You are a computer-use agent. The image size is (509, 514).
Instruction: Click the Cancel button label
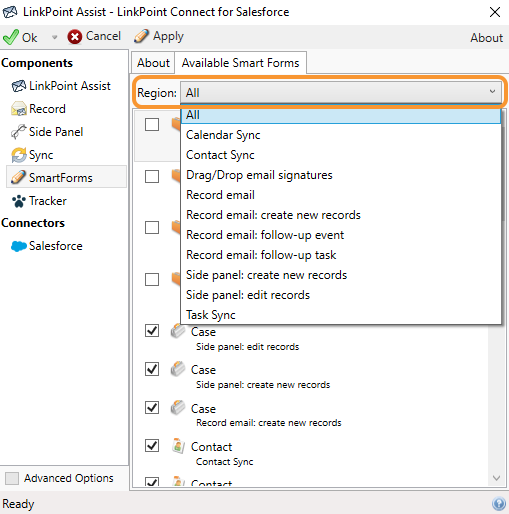pos(103,36)
